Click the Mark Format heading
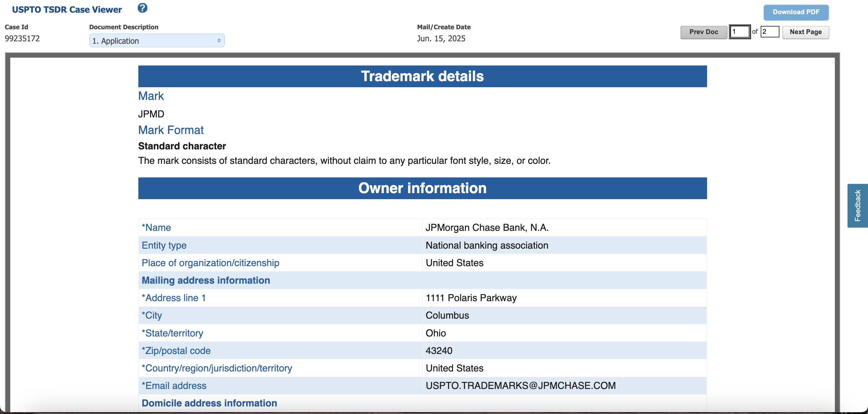868x414 pixels. 171,130
